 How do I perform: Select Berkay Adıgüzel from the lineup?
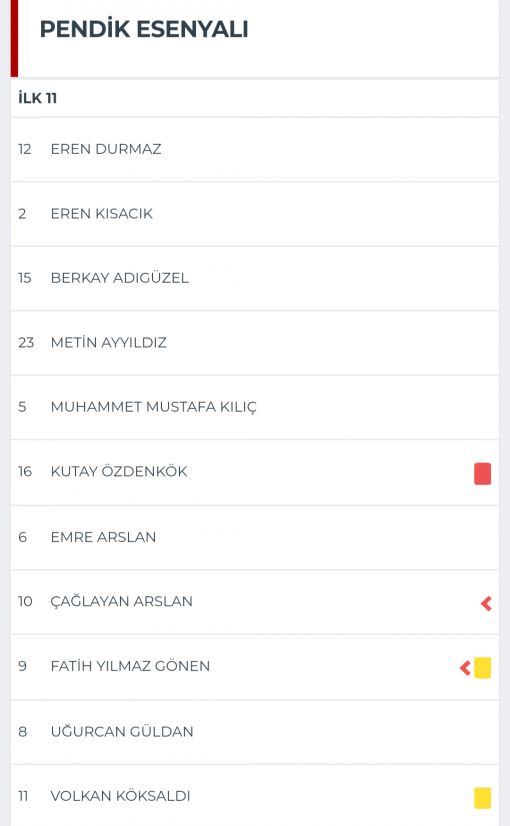click(254, 278)
